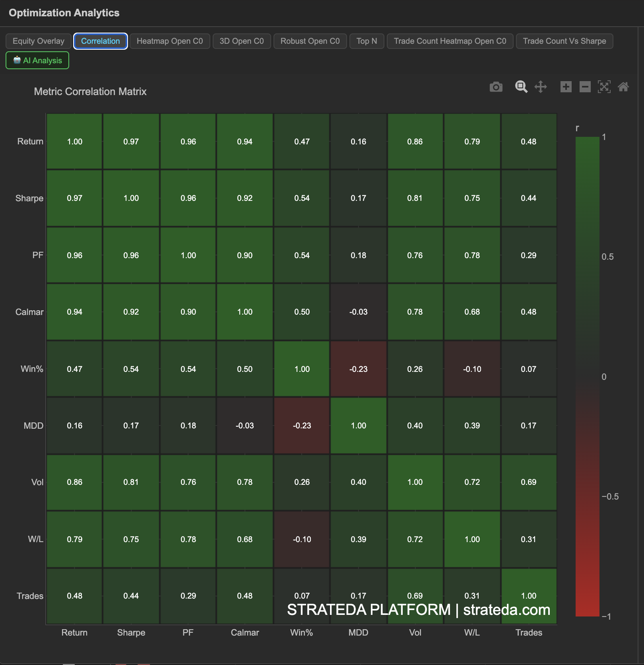This screenshot has width=644, height=665.
Task: Download chart snapshot with camera icon
Action: pyautogui.click(x=496, y=87)
